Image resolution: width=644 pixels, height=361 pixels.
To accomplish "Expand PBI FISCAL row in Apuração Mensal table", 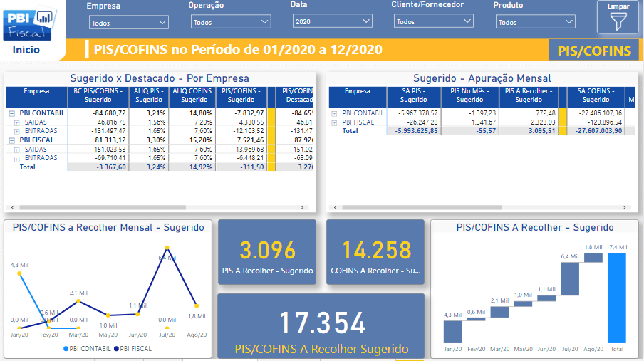I will 334,122.
